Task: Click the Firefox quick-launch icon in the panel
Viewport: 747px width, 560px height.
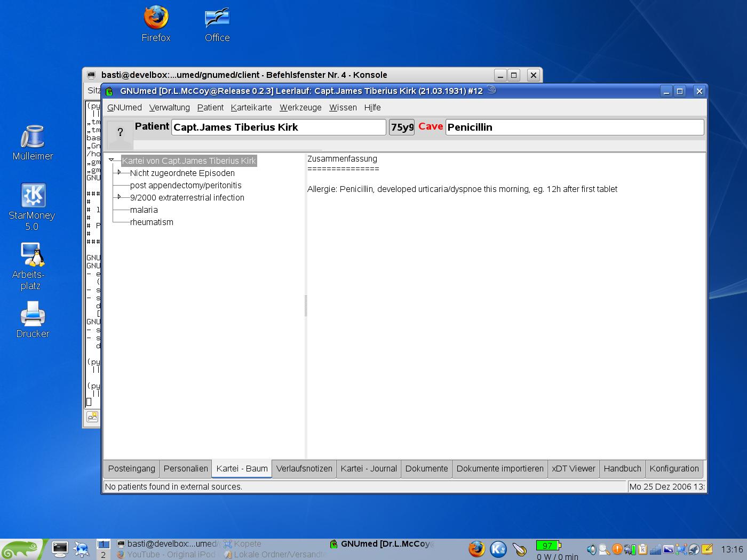Action: point(477,549)
